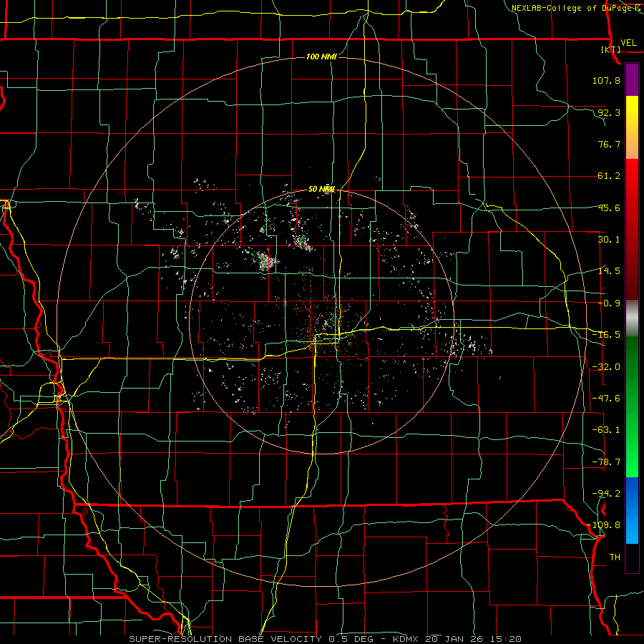Click the 107.8 velocity scale value

click(606, 80)
